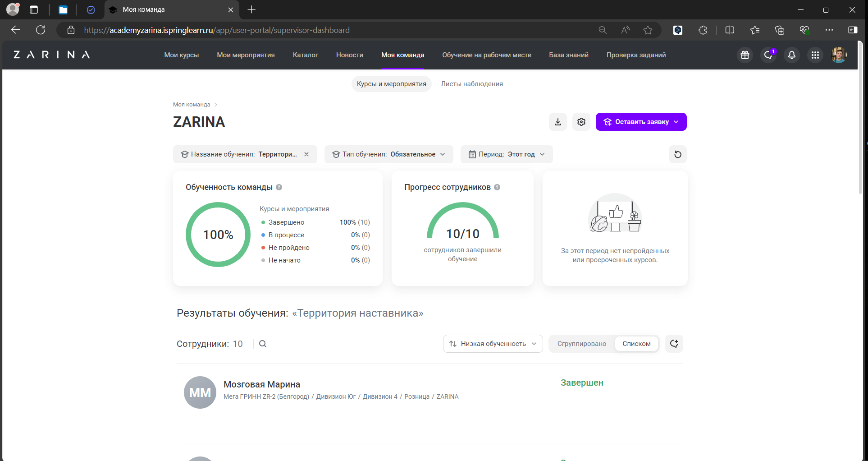This screenshot has width=868, height=461.
Task: Open employee search with magnifier icon
Action: 263,343
